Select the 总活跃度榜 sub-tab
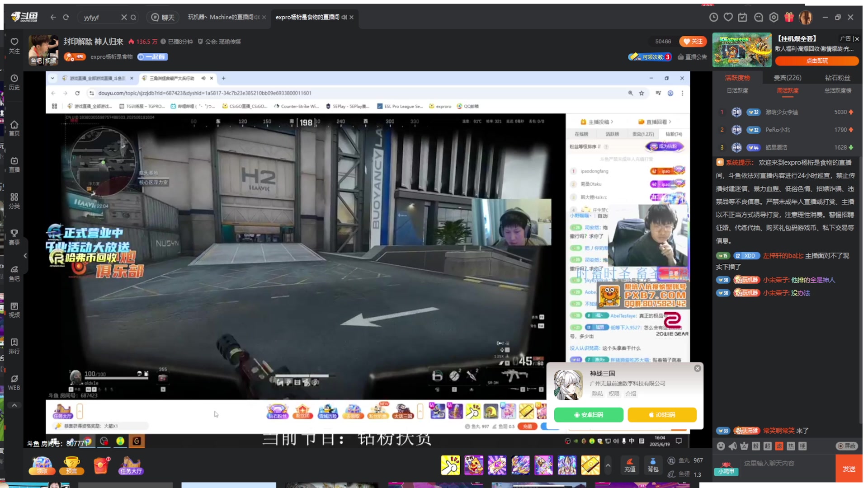This screenshot has width=868, height=488. (x=837, y=91)
